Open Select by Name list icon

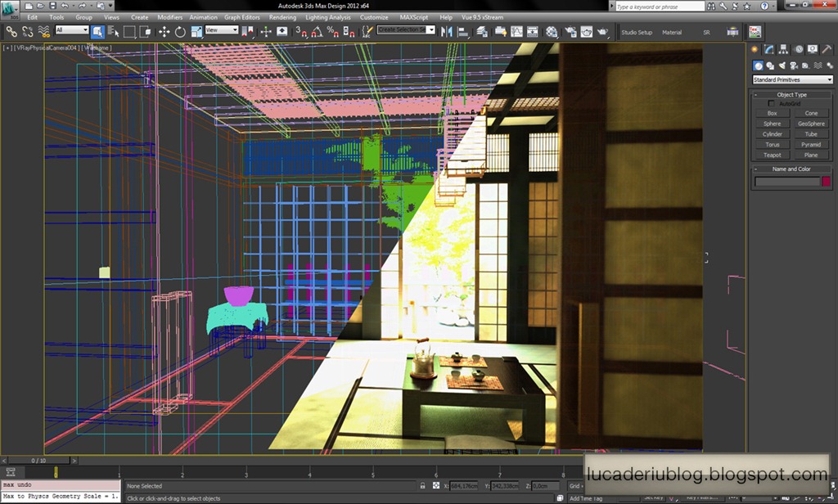click(113, 32)
